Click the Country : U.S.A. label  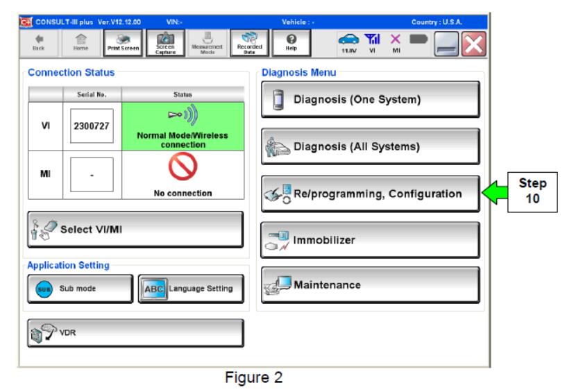[x=437, y=22]
